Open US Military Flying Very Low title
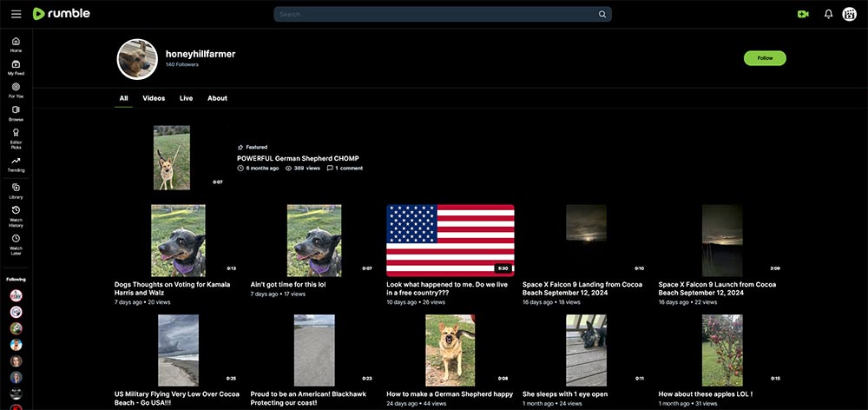 coord(176,398)
